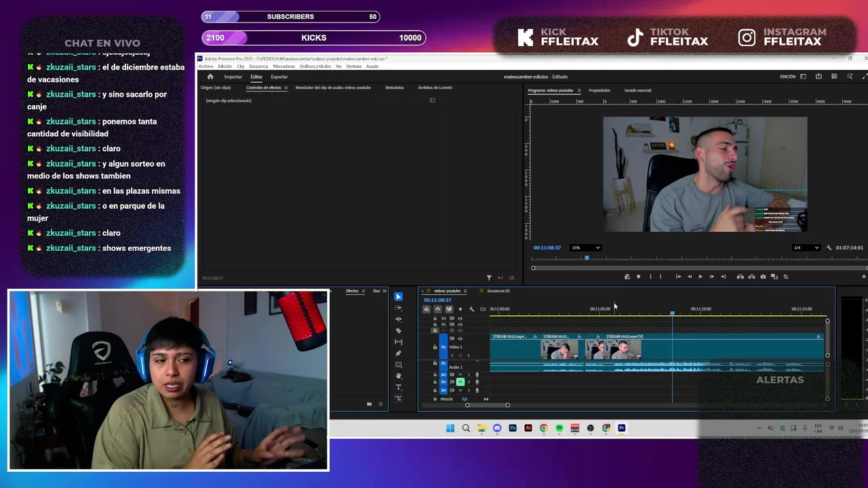Switch to Propiedades tab

tap(599, 90)
